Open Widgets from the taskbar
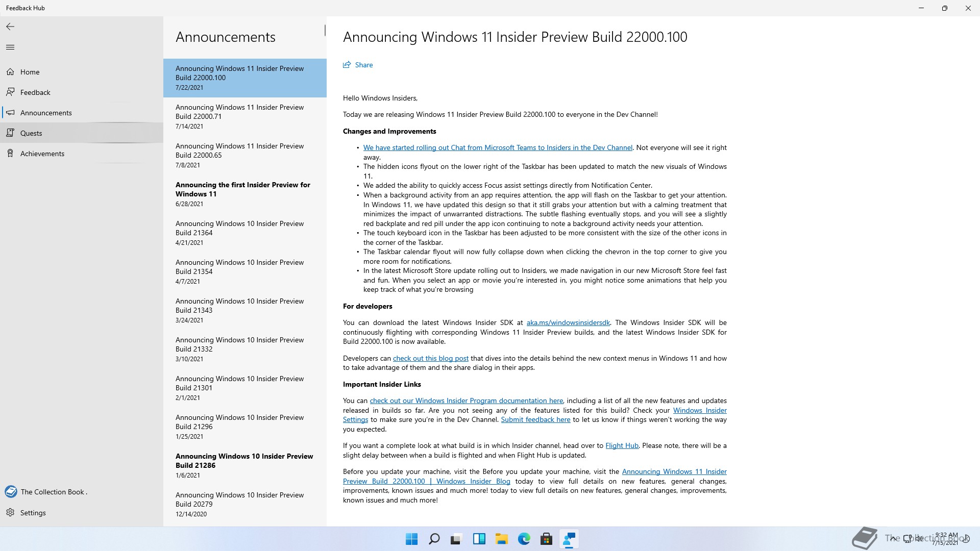The image size is (980, 551). tap(479, 539)
